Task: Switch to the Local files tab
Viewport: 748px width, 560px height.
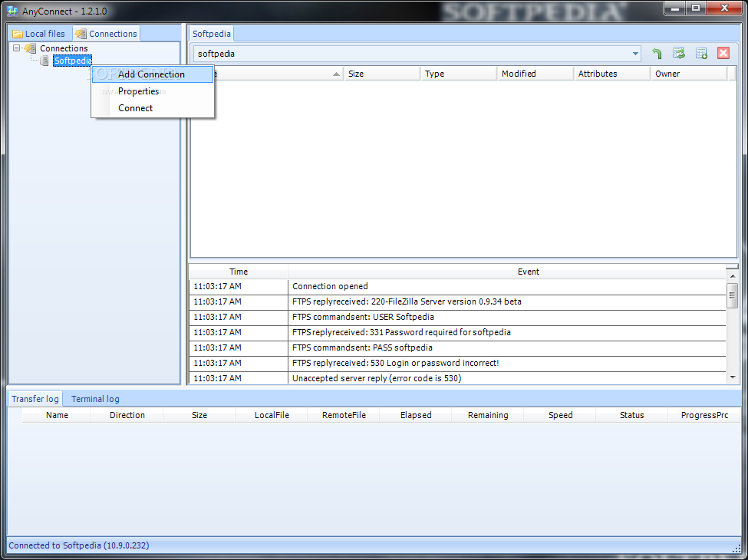Action: point(38,34)
